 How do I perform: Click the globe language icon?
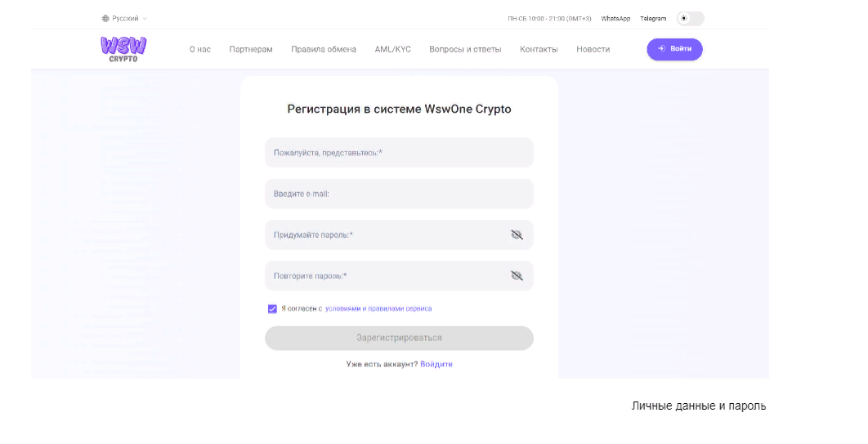pyautogui.click(x=105, y=18)
